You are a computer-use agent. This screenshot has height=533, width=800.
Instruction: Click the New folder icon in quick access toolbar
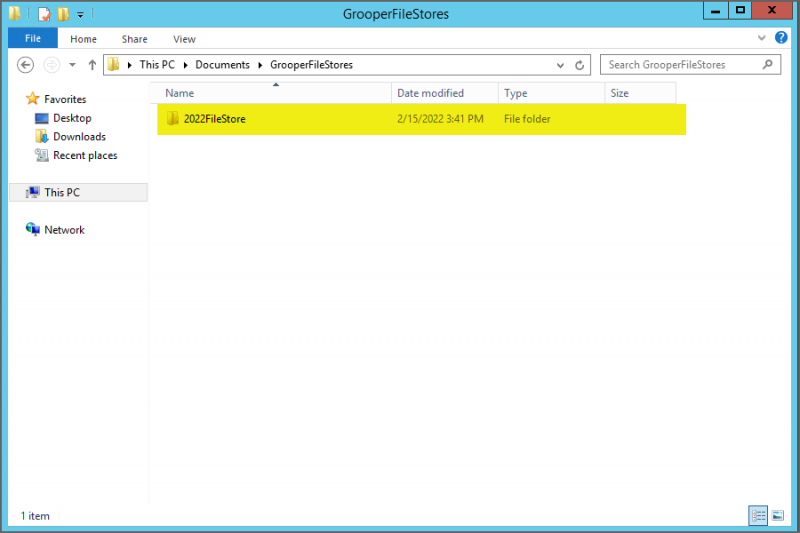63,14
